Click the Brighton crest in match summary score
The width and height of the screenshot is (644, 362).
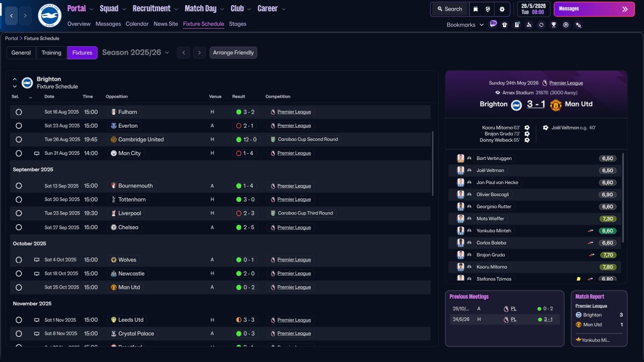tap(516, 105)
